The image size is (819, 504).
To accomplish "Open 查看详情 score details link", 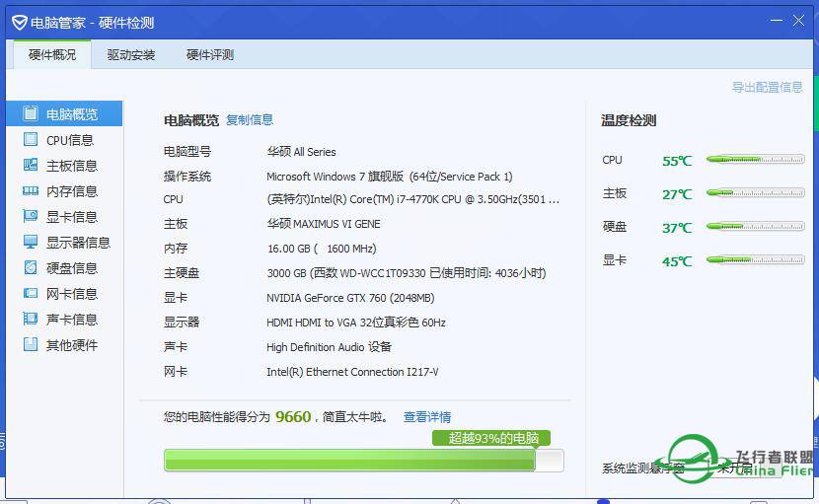I will coord(427,417).
